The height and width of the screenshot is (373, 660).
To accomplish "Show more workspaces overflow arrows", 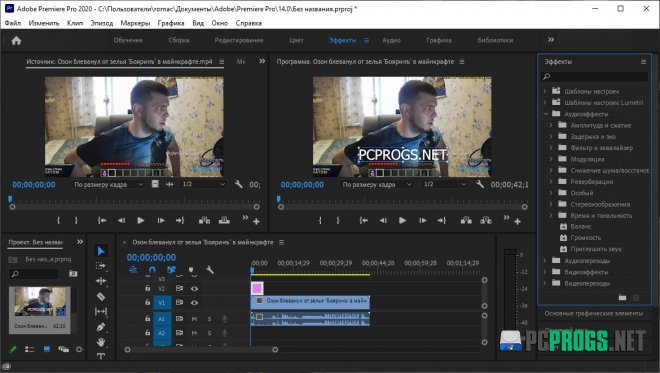I will [x=551, y=40].
